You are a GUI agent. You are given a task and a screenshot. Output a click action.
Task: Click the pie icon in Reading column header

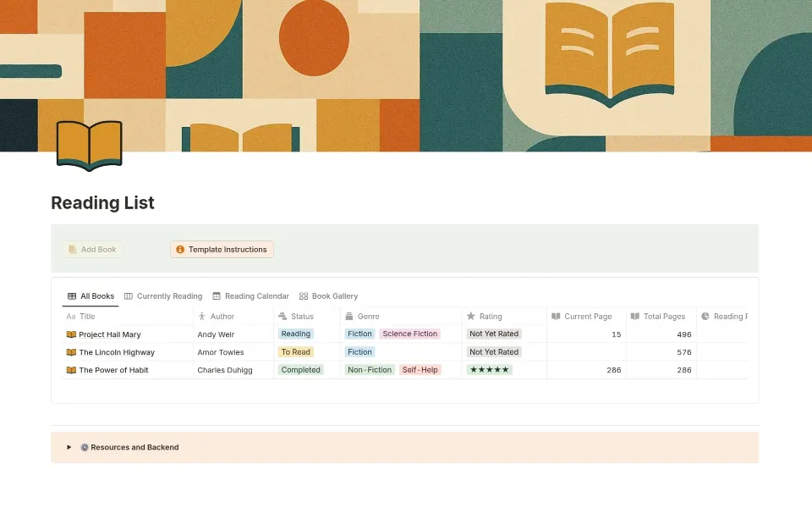(x=705, y=316)
